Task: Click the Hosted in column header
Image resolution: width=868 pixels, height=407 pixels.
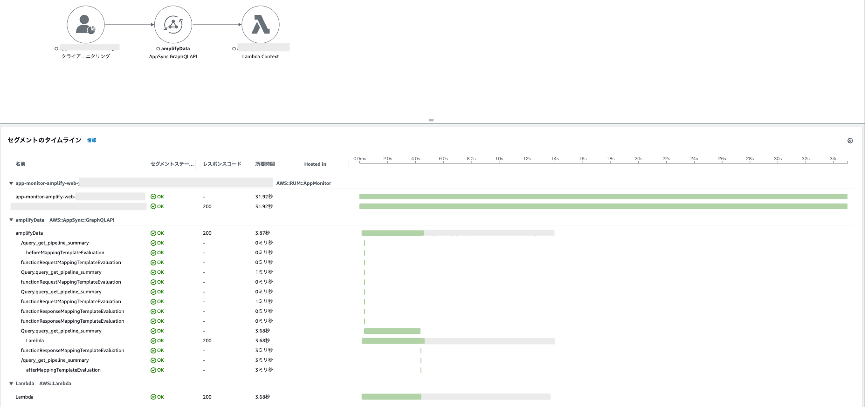Action: (315, 164)
